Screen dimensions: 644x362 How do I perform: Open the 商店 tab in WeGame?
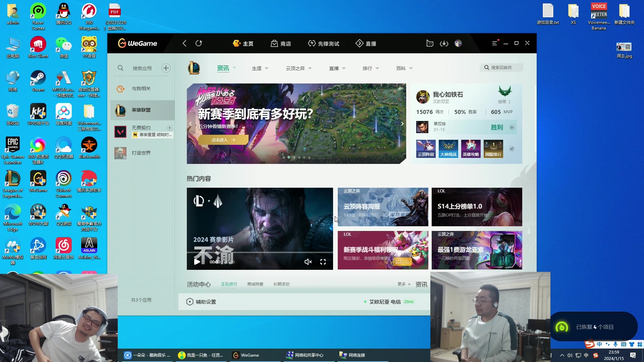click(281, 44)
